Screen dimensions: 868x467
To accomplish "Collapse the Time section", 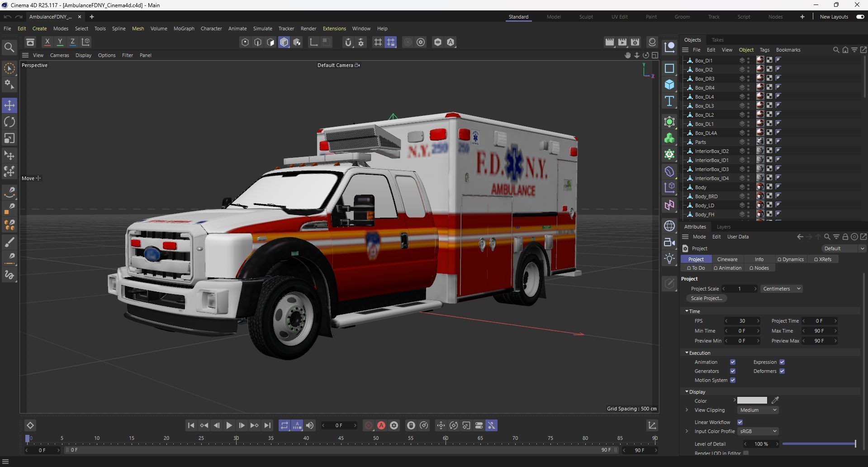I will click(687, 311).
